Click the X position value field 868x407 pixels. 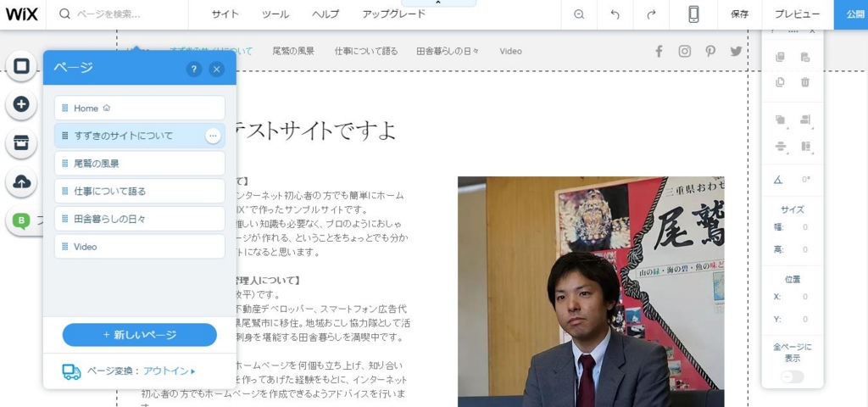(805, 297)
